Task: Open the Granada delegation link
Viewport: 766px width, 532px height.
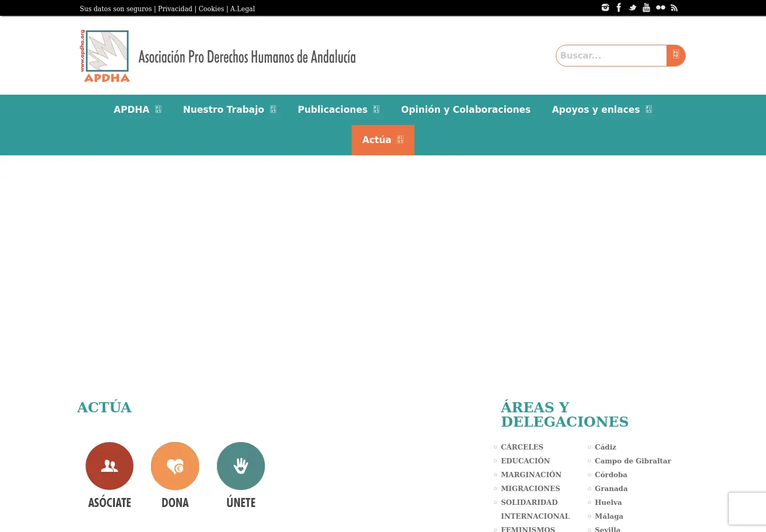Action: tap(611, 488)
